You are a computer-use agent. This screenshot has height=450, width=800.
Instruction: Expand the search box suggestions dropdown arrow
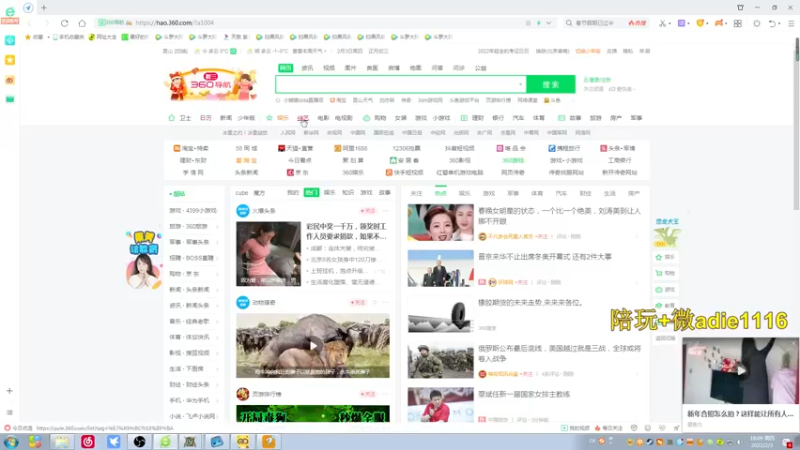(x=520, y=84)
